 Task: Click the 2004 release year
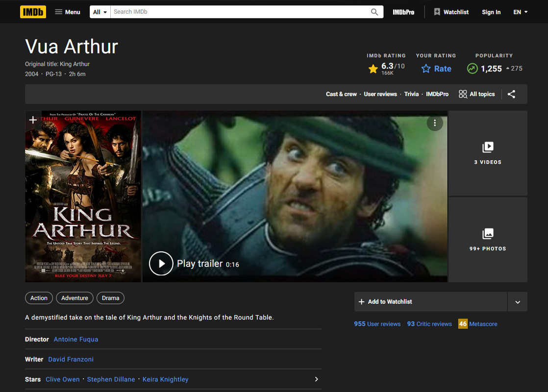click(x=31, y=74)
